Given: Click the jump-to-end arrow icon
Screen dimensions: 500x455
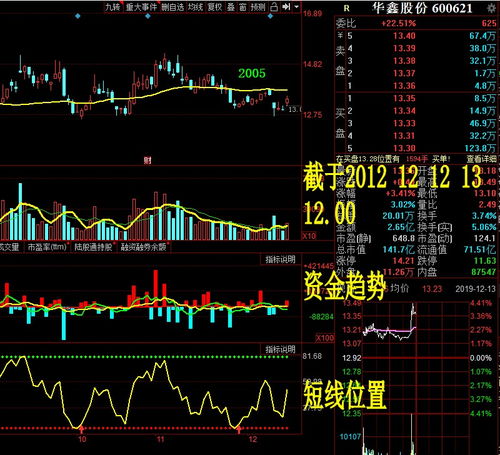Looking at the screenshot, I should pyautogui.click(x=285, y=7).
